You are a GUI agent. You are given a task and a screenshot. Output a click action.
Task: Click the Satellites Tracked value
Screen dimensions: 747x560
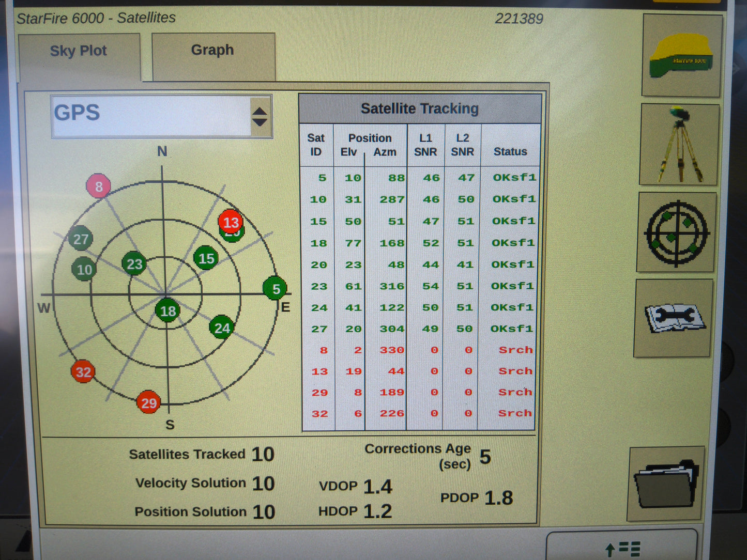(263, 455)
